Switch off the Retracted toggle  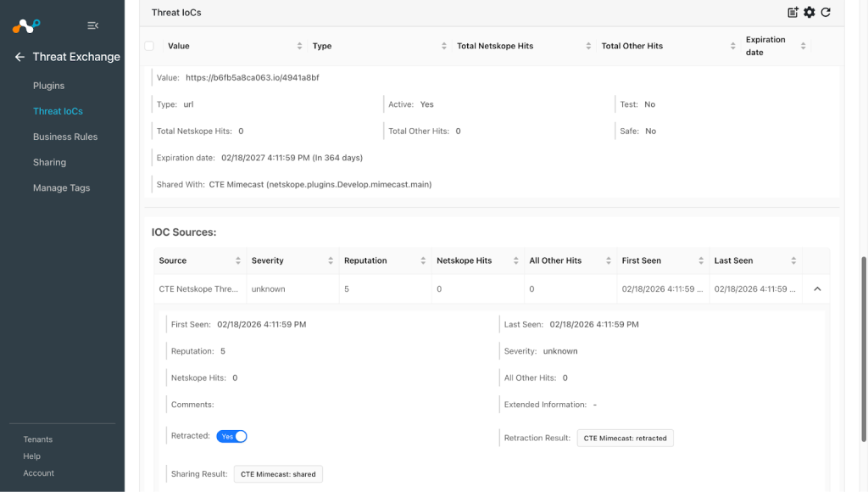click(231, 437)
